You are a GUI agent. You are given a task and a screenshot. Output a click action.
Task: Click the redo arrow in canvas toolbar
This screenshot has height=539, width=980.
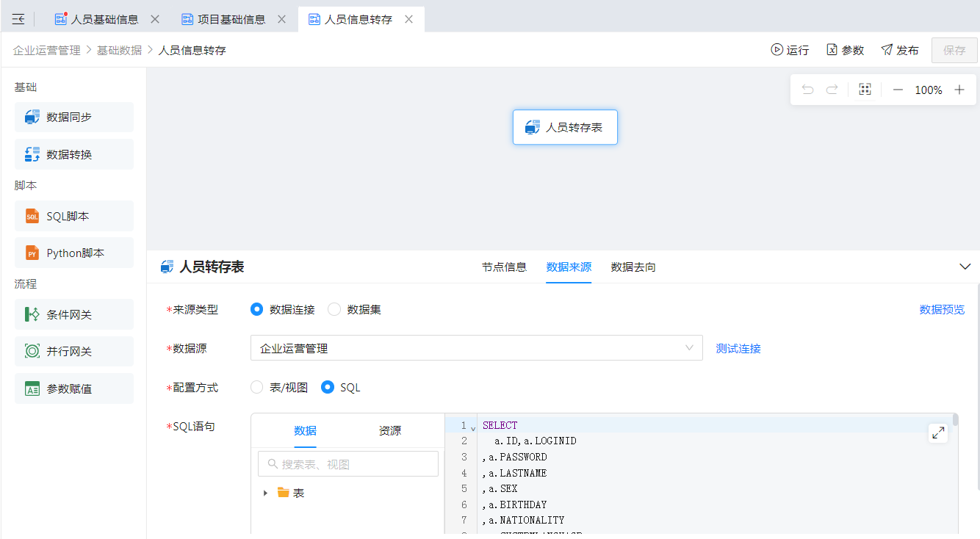coord(832,90)
